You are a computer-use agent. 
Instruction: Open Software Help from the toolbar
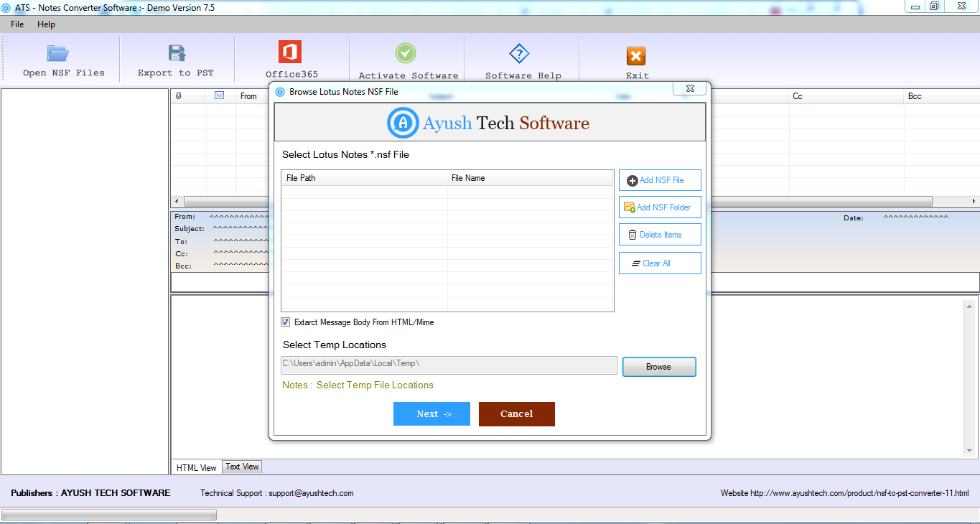[523, 60]
